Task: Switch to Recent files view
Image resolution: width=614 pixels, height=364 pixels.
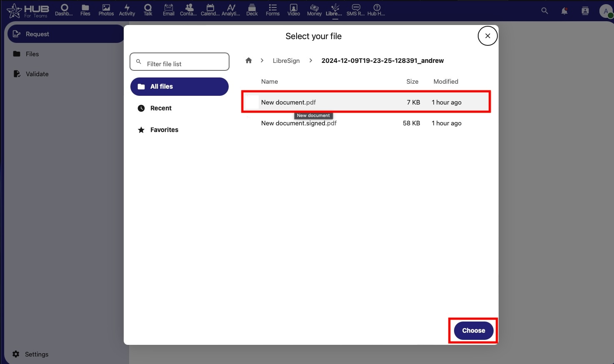Action: point(161,108)
